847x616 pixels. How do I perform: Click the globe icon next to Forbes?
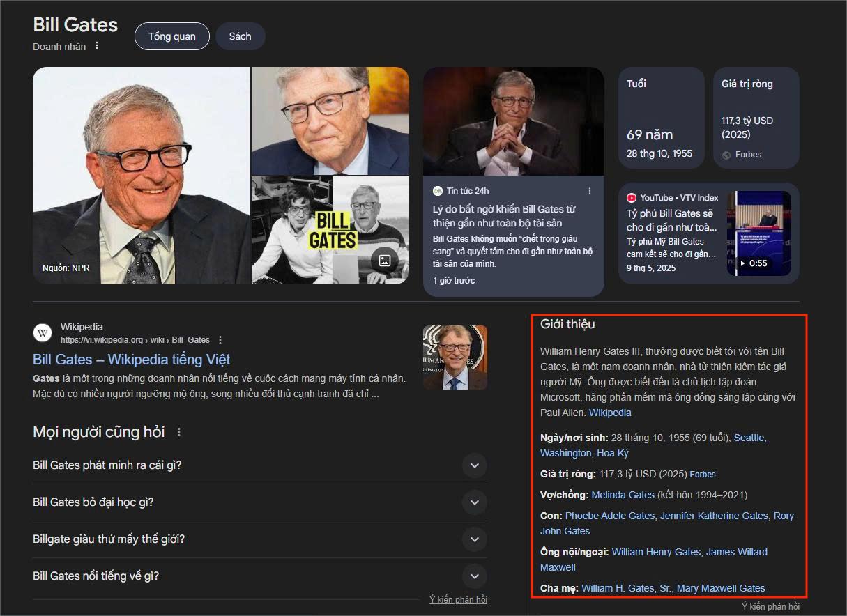(726, 155)
